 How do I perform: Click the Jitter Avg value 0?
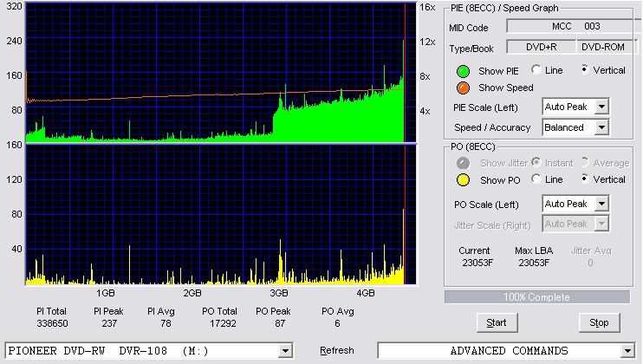[x=590, y=263]
